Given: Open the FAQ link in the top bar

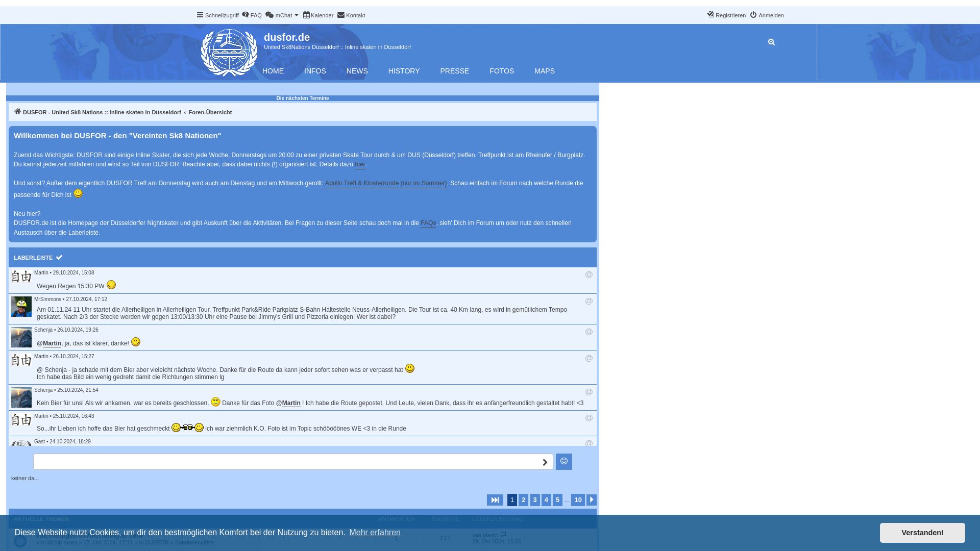Looking at the screenshot, I should 252,15.
